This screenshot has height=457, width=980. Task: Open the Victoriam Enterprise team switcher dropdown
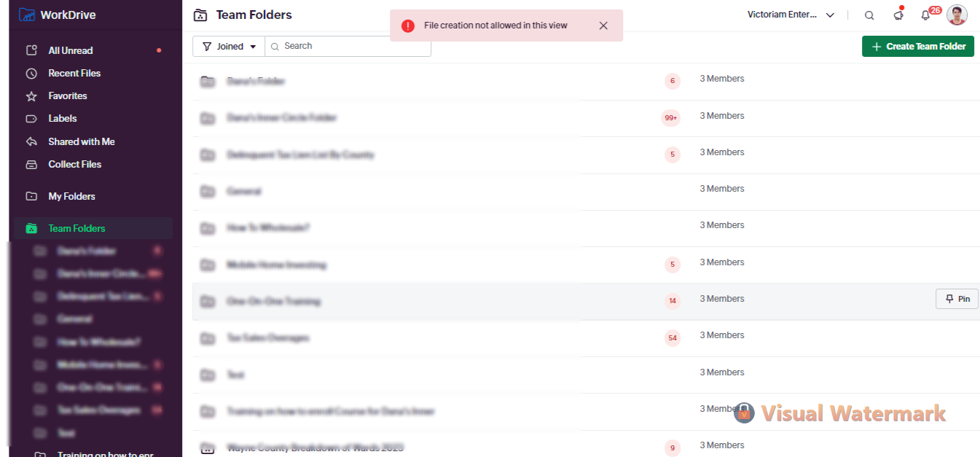791,15
